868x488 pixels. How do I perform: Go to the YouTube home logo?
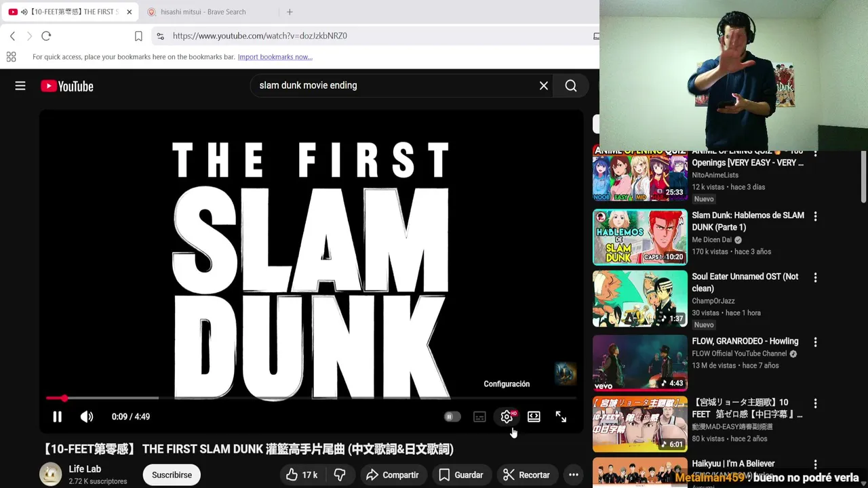coord(66,86)
